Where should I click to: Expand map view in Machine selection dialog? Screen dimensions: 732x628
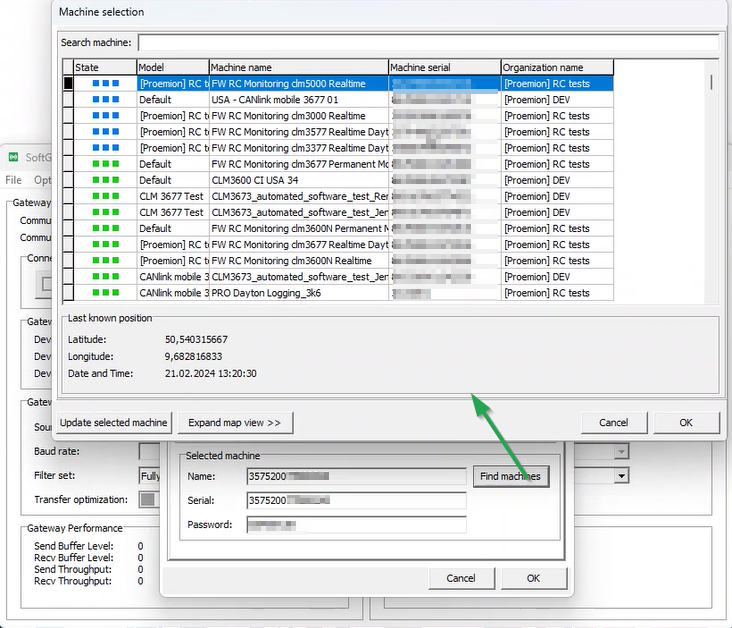coord(235,423)
